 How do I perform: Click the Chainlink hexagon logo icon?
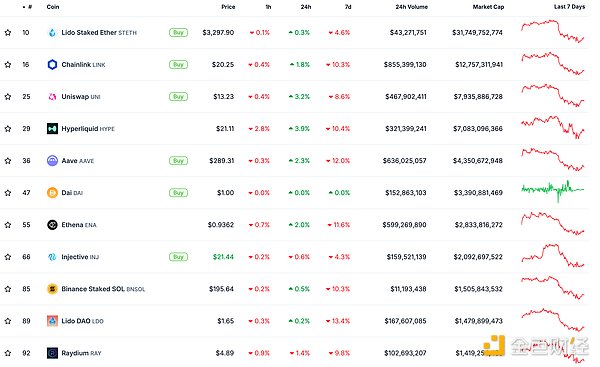pos(52,65)
